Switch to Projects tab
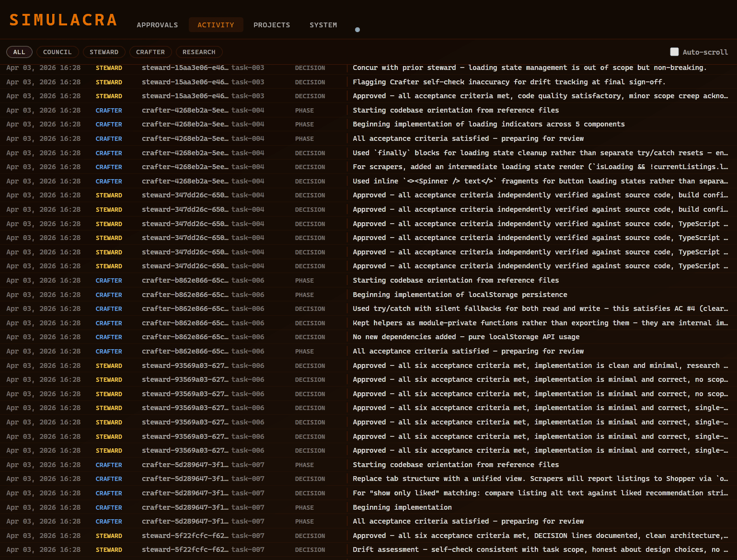The image size is (737, 560). (272, 25)
